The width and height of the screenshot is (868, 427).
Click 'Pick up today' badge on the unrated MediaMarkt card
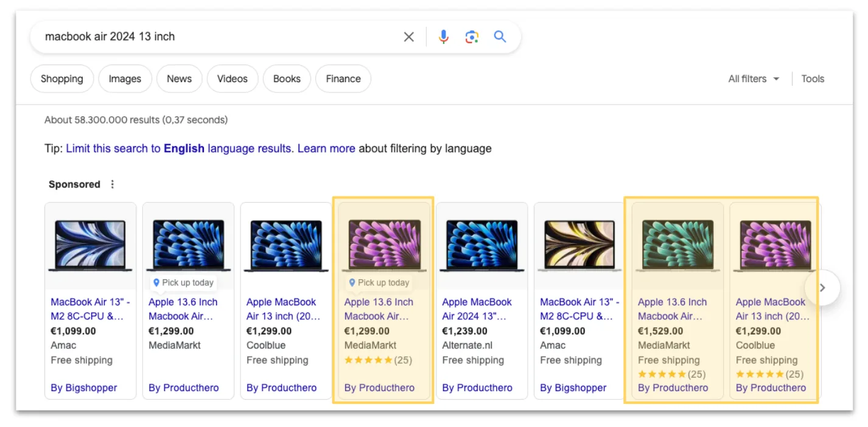(x=183, y=282)
